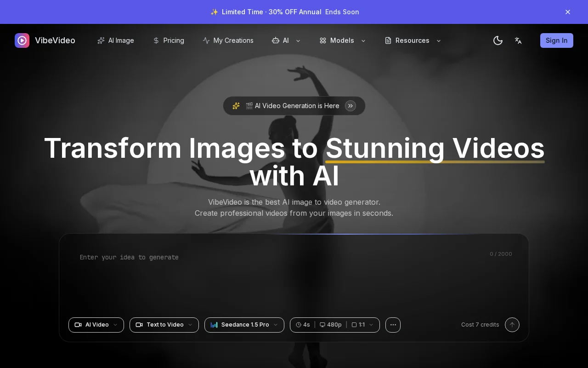
Task: Toggle dark mode with moon icon
Action: point(498,40)
